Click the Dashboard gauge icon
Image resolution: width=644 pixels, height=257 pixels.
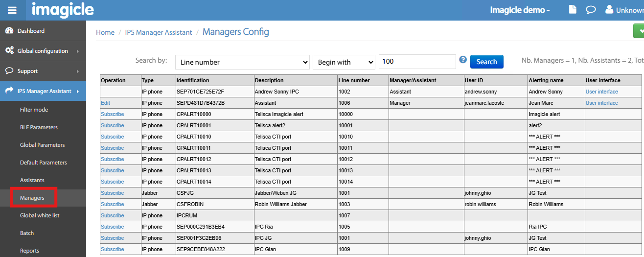[x=9, y=31]
